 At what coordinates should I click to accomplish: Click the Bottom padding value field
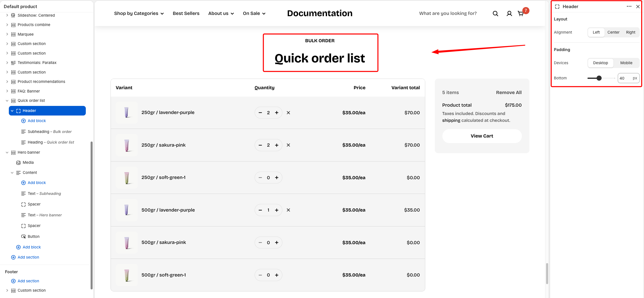[628, 78]
